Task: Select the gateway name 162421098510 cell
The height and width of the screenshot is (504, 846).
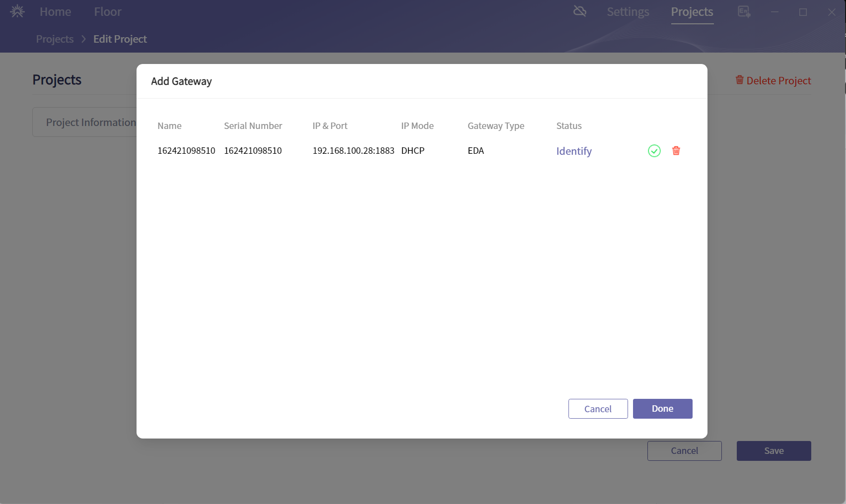Action: pos(186,151)
